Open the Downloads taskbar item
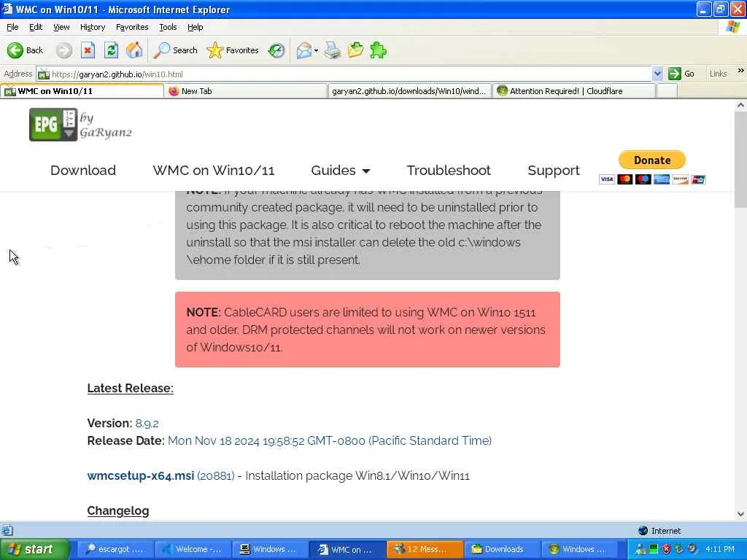This screenshot has width=747, height=560. point(503,550)
